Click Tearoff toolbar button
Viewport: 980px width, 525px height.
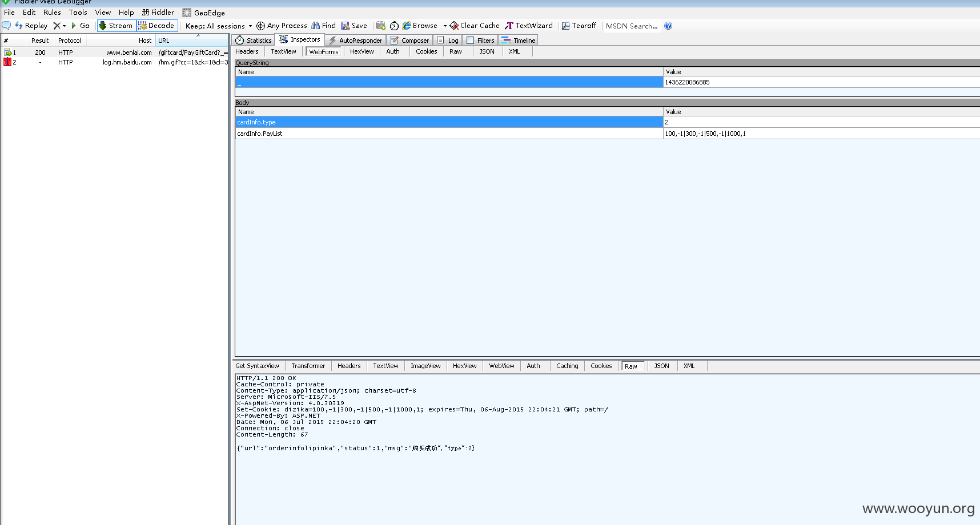pyautogui.click(x=579, y=26)
